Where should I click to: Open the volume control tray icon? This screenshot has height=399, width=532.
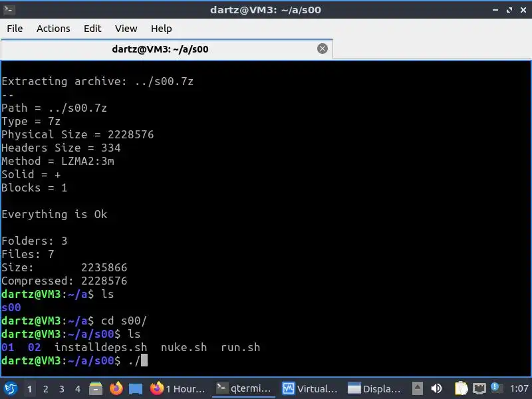tap(437, 388)
